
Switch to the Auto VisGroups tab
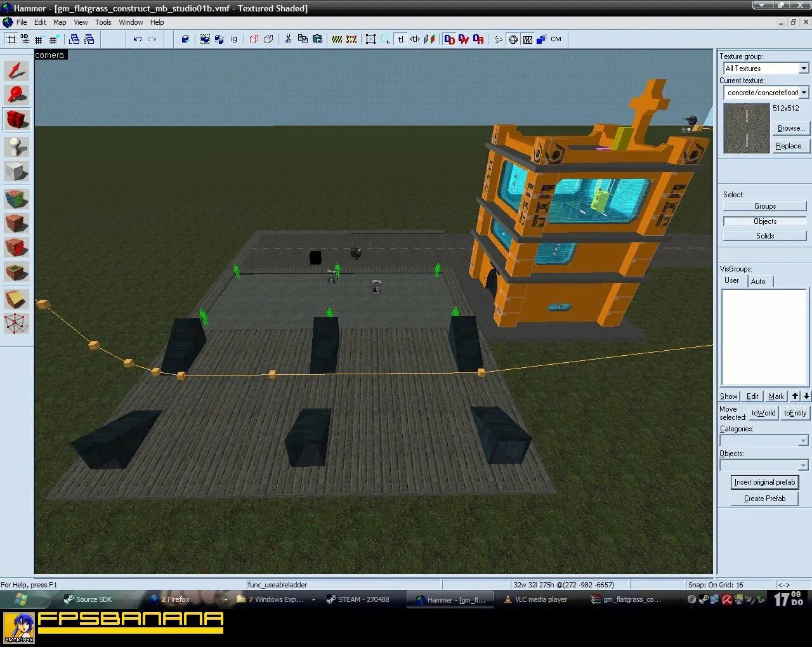[759, 282]
